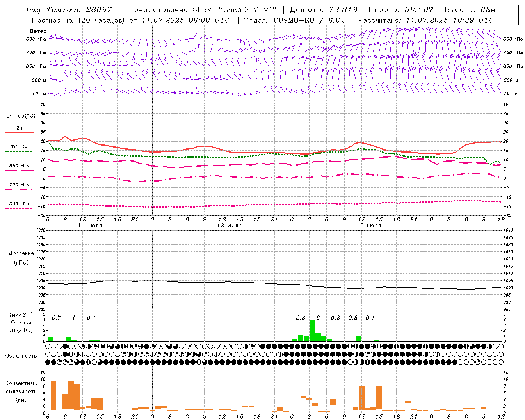Screen dimensions: 525x420
Task: Click the station title Yug_Taurovo_28097
Action: coord(68,10)
